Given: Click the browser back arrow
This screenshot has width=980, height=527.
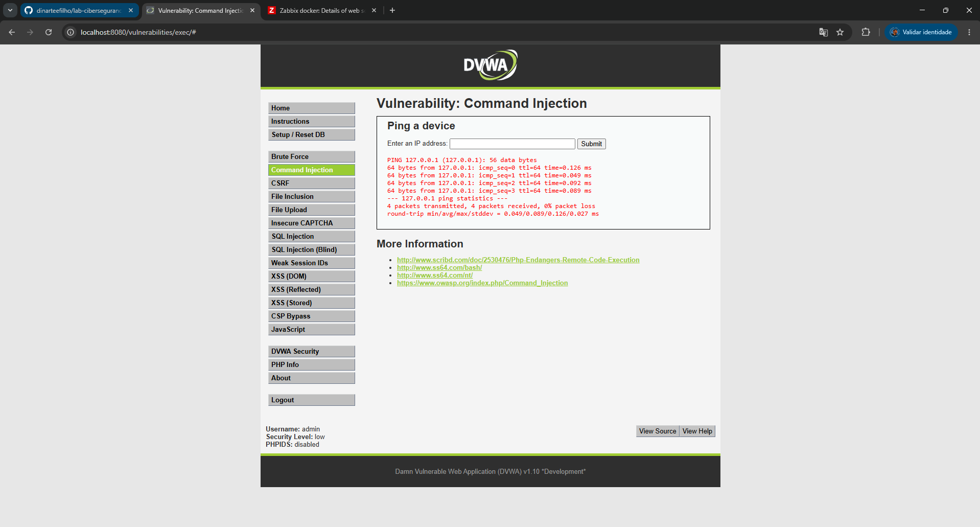Looking at the screenshot, I should click(x=12, y=32).
